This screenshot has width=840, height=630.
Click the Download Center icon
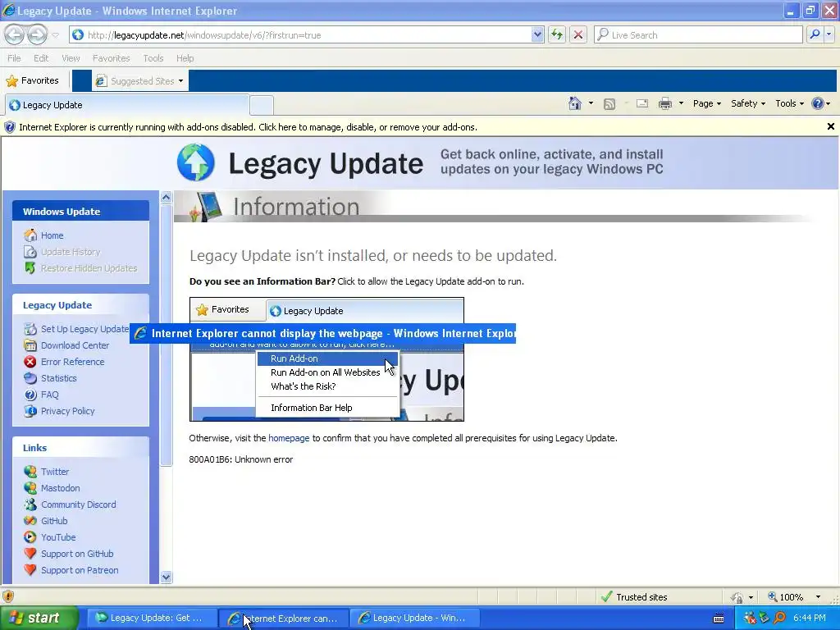tap(30, 345)
